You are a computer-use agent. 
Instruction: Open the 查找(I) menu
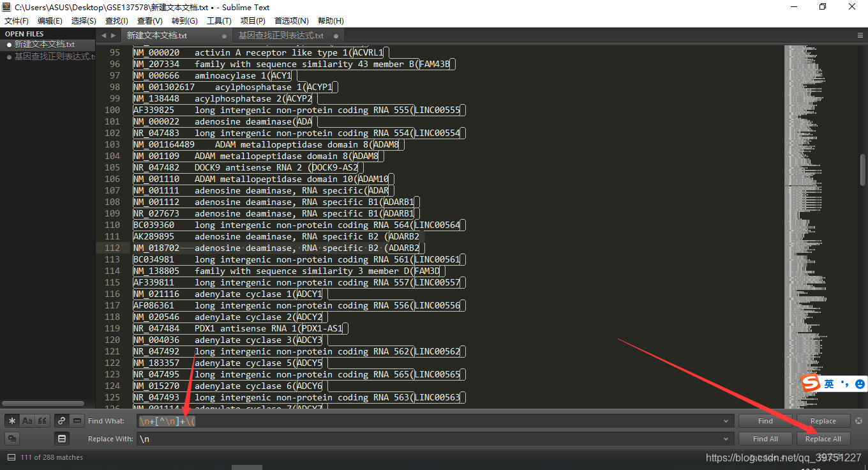(116, 21)
